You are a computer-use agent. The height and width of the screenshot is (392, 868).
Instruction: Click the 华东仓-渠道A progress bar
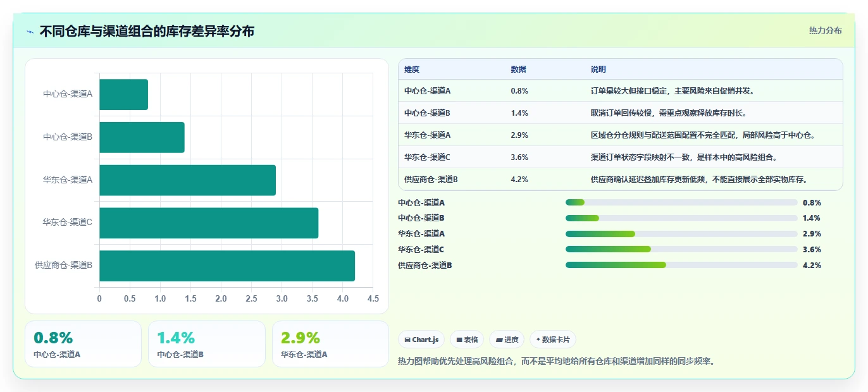681,234
